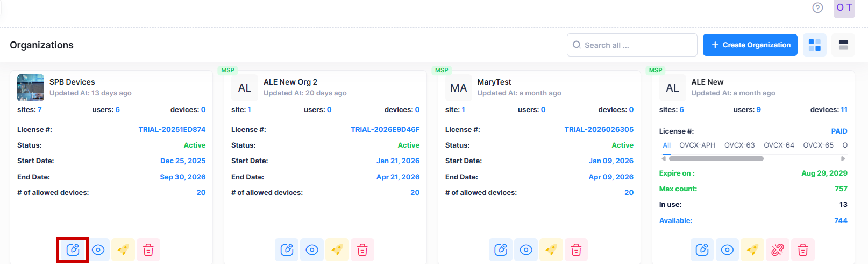The image size is (868, 264).
Task: Edit the ALE New organization
Action: tap(702, 250)
